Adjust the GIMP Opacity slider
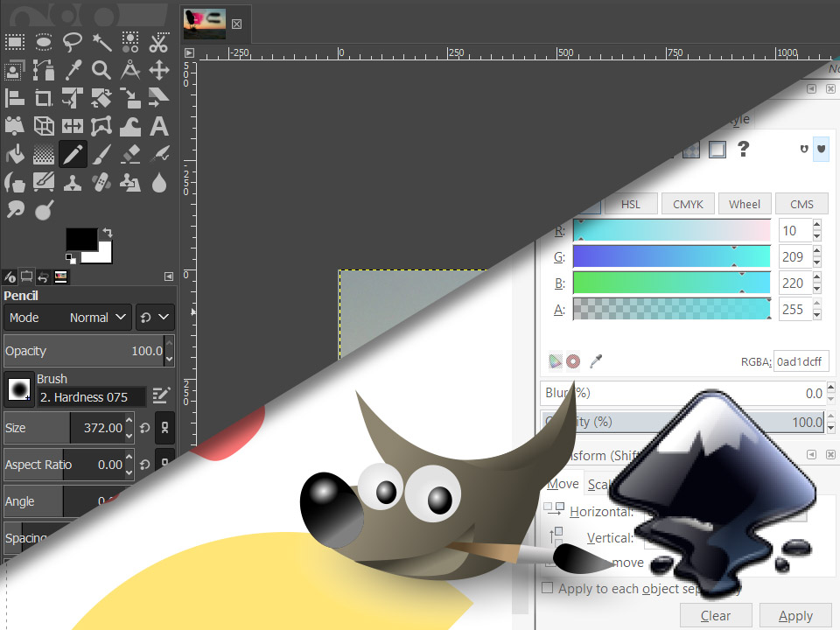The width and height of the screenshot is (840, 630). 83,351
